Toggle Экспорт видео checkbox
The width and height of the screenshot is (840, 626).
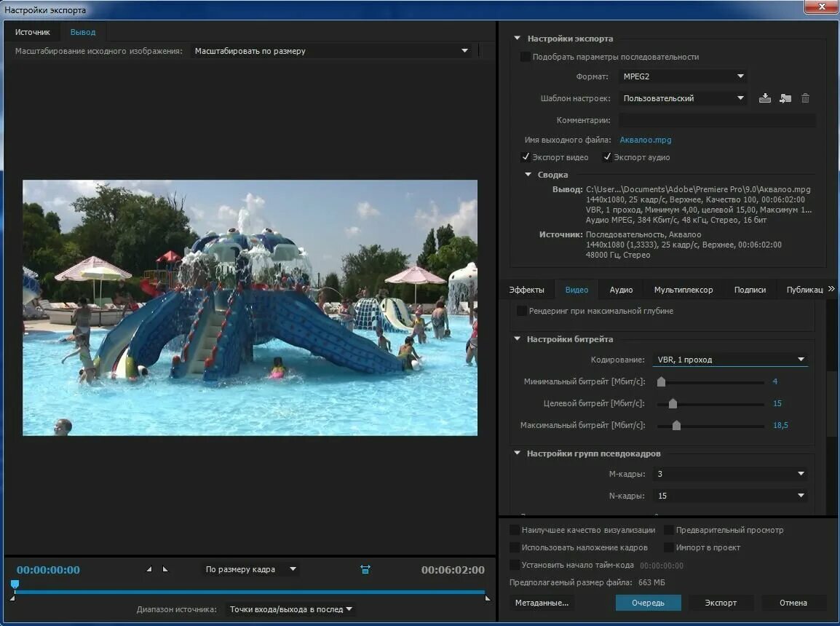[x=526, y=157]
